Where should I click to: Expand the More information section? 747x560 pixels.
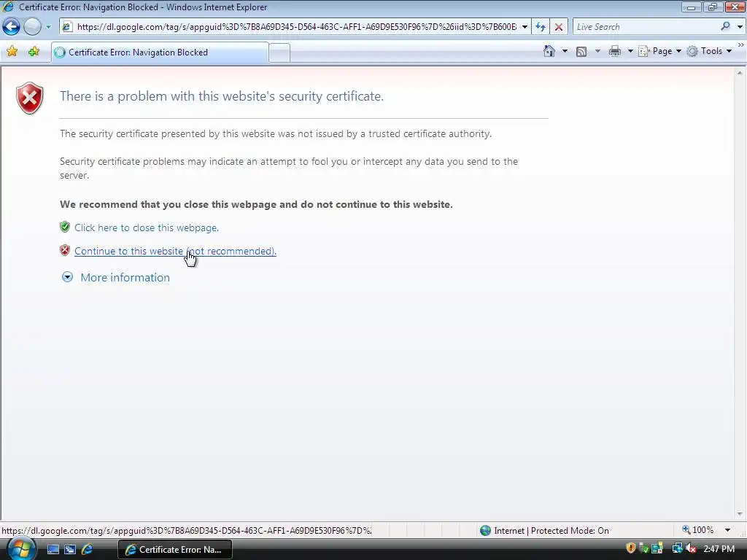125,278
